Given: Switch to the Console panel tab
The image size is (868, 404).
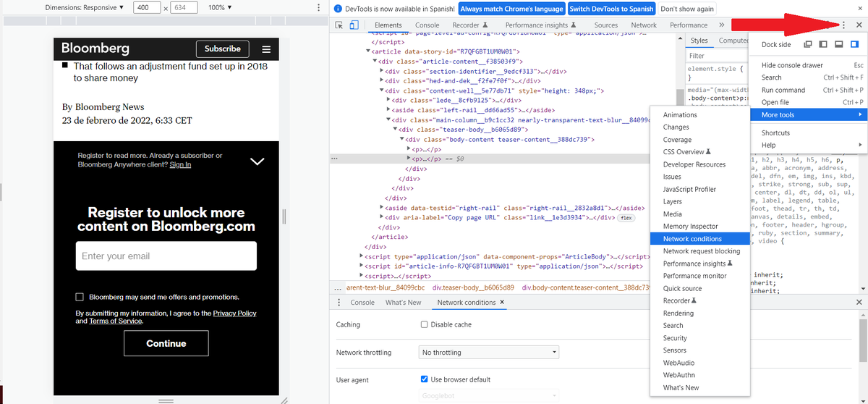Looking at the screenshot, I should point(427,25).
